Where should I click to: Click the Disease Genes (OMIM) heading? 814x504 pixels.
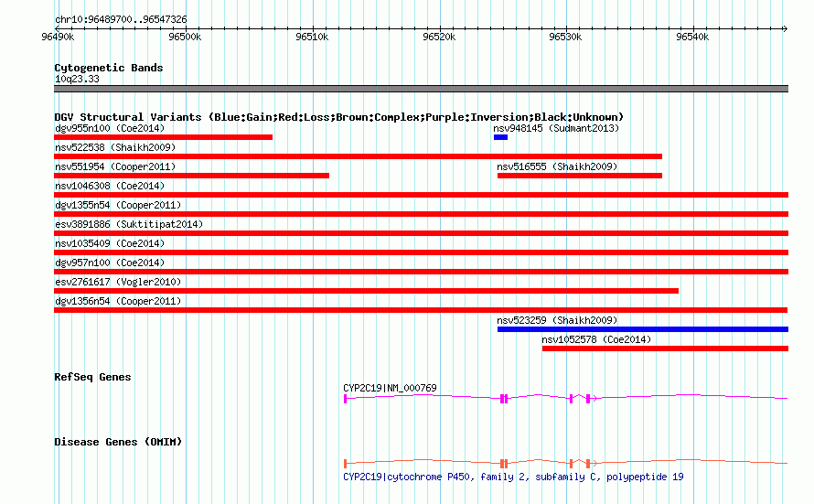[118, 442]
